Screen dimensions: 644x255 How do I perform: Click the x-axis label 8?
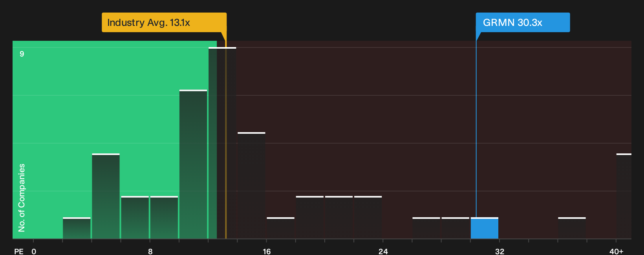pyautogui.click(x=150, y=251)
